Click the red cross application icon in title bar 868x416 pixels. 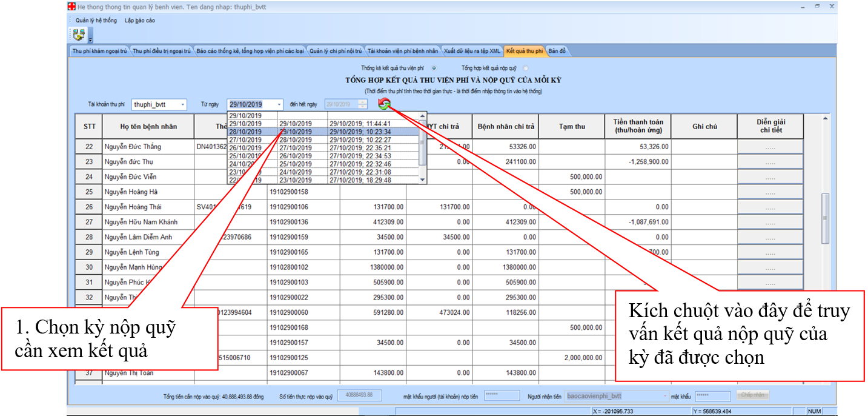coord(71,7)
